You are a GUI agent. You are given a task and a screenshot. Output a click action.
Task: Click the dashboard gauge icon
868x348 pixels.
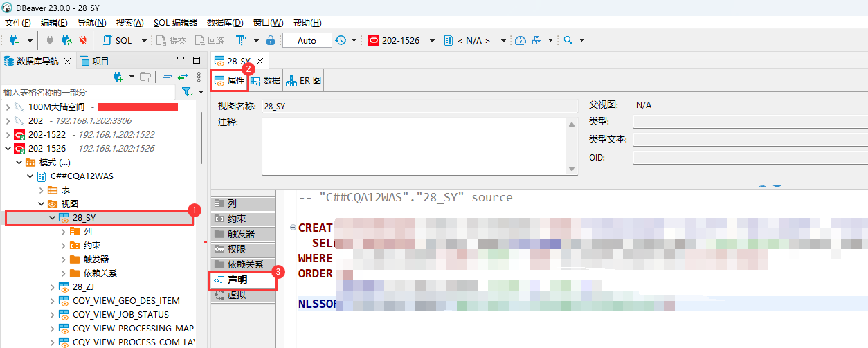click(521, 40)
